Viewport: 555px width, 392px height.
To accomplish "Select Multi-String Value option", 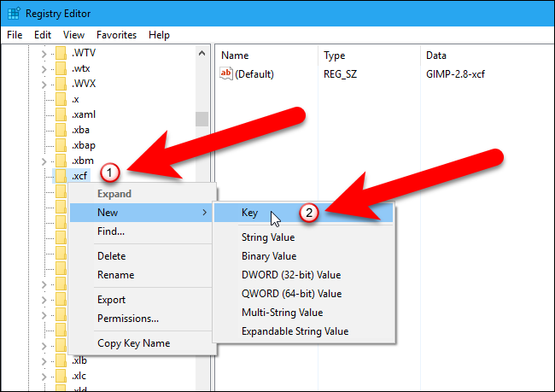I will pos(303,313).
